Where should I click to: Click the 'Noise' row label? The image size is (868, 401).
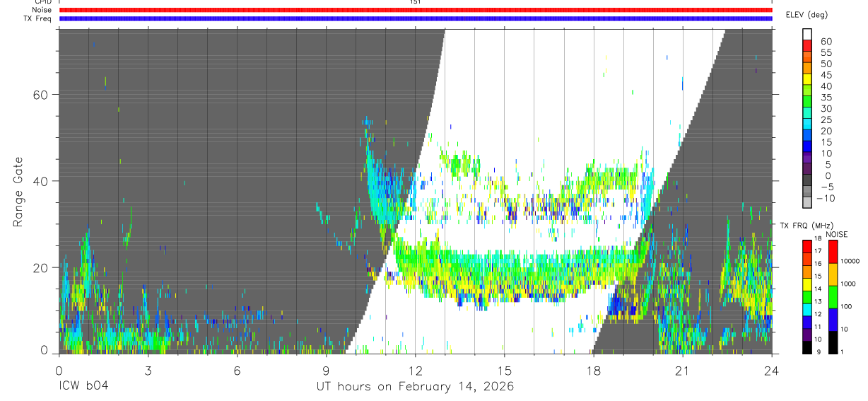(x=42, y=10)
